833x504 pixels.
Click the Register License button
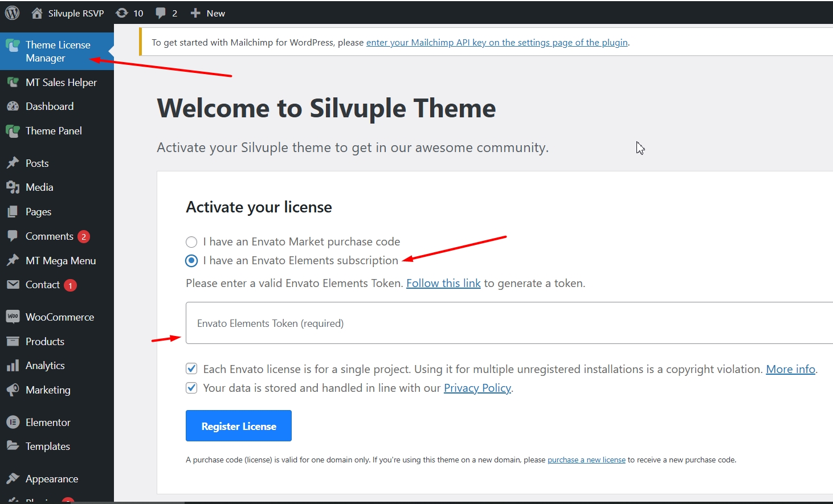(x=239, y=426)
